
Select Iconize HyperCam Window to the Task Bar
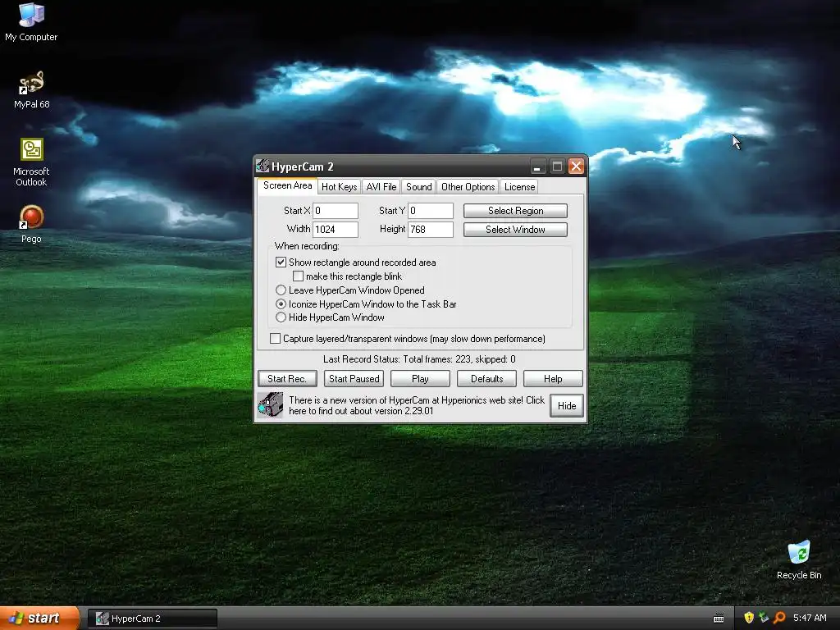pyautogui.click(x=281, y=304)
